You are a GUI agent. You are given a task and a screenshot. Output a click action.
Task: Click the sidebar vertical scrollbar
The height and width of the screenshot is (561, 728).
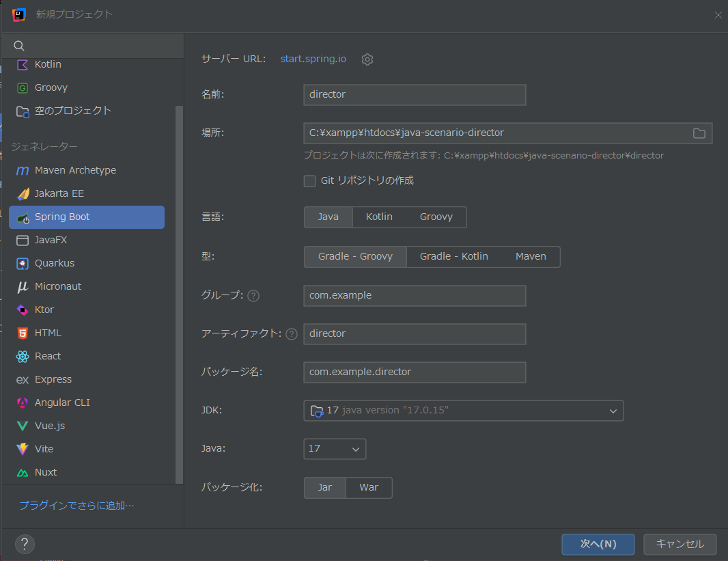(179, 295)
